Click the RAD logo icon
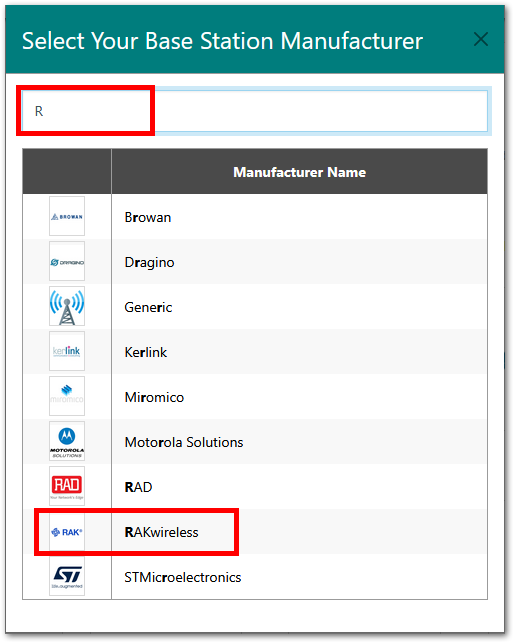 click(x=67, y=486)
